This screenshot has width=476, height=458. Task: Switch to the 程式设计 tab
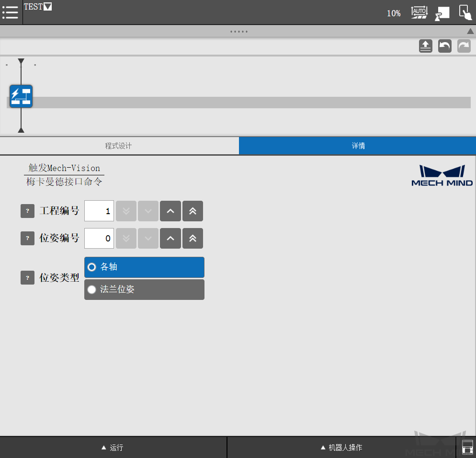tap(119, 146)
